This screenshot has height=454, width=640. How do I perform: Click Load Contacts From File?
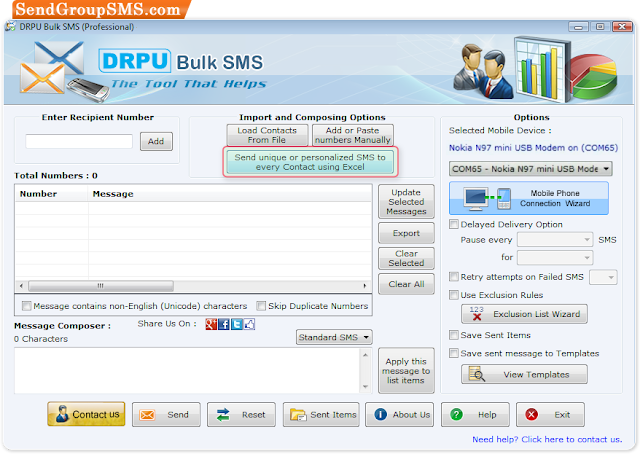point(267,135)
